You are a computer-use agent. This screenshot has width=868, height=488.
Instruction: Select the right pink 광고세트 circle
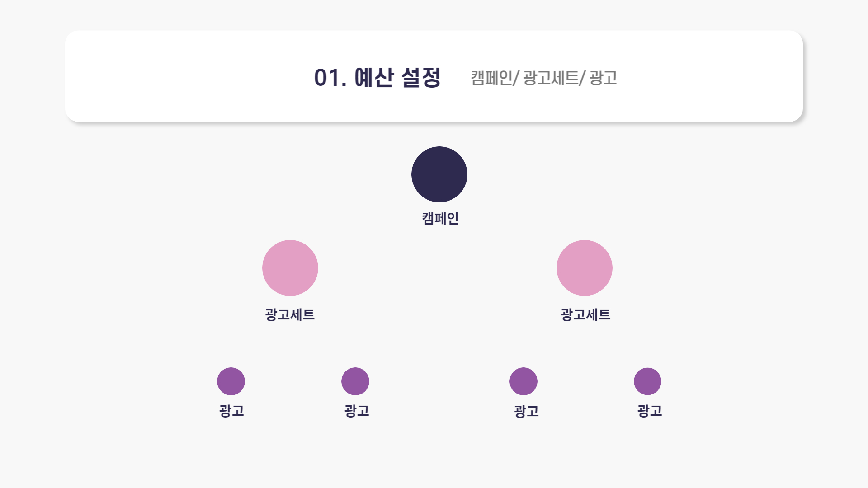[x=585, y=268]
